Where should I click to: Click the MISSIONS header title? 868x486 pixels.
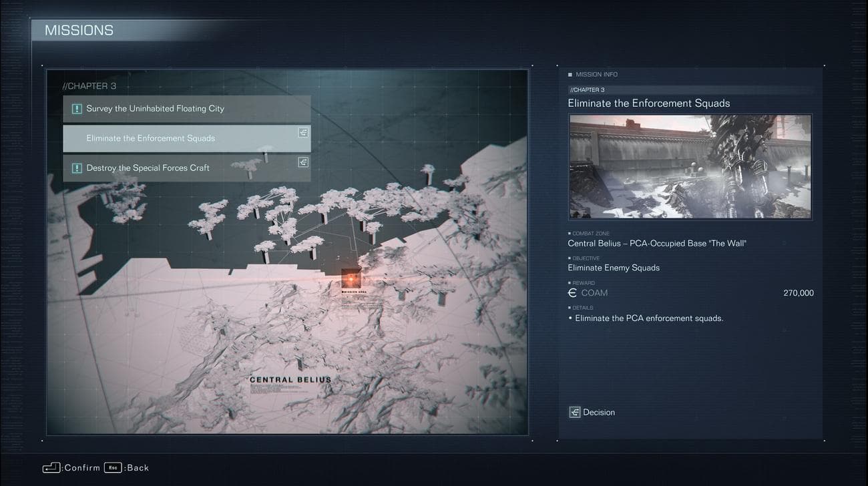[x=79, y=31]
